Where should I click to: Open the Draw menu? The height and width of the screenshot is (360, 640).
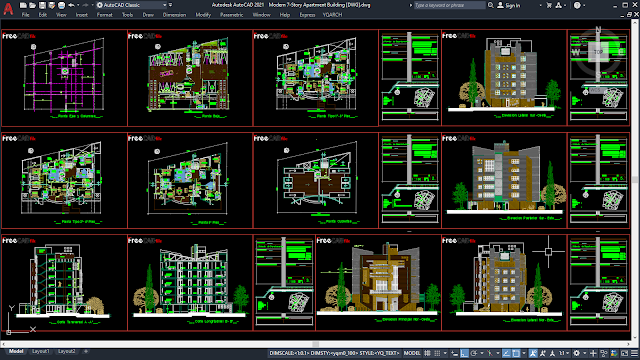click(148, 15)
